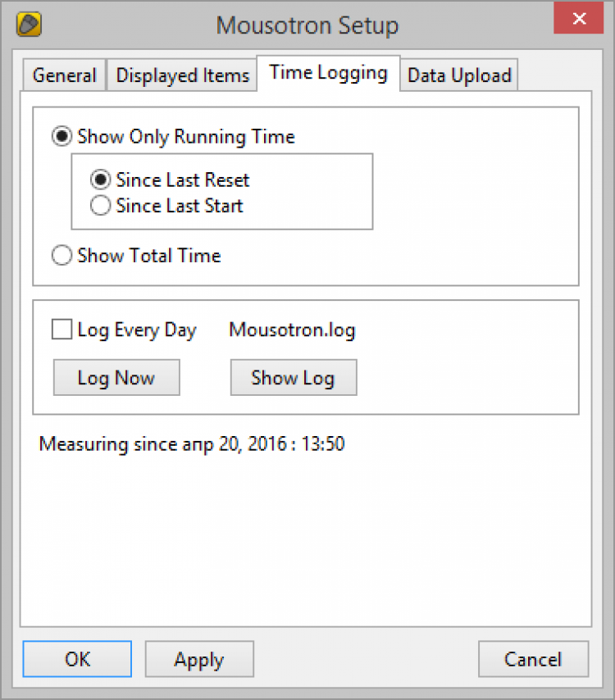Confirm settings with the OK button
The image size is (615, 700).
(x=77, y=659)
